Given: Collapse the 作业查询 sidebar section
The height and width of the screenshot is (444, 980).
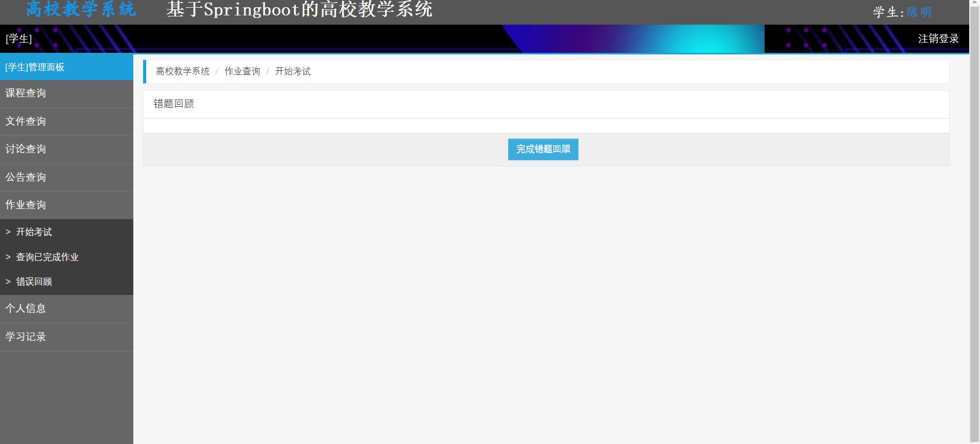Looking at the screenshot, I should [67, 205].
